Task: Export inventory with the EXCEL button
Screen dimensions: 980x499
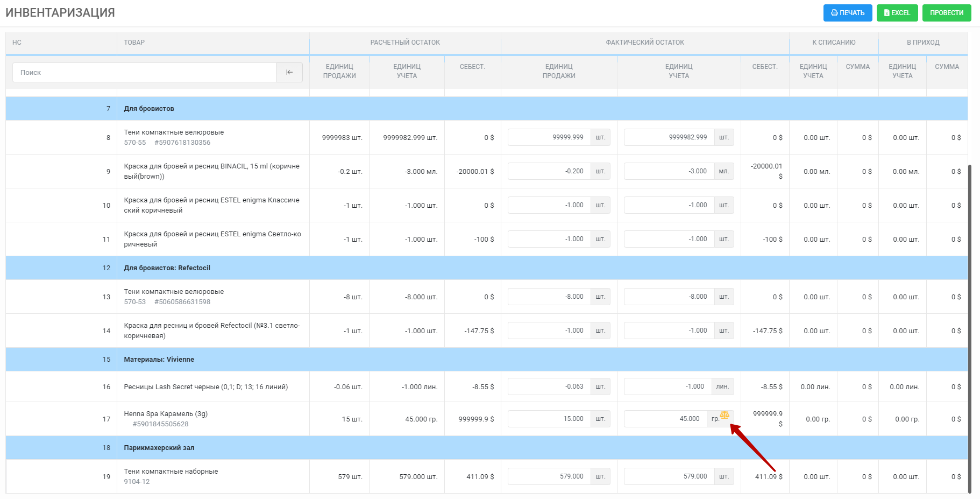Action: (x=897, y=13)
